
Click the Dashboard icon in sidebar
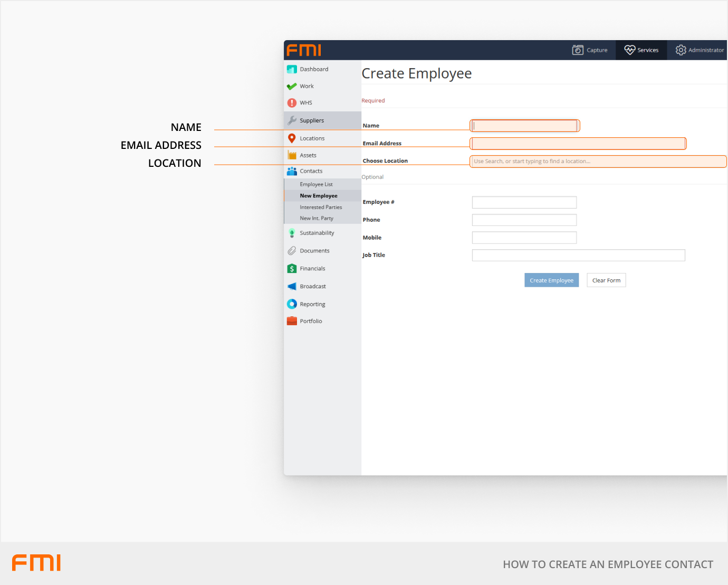tap(292, 69)
